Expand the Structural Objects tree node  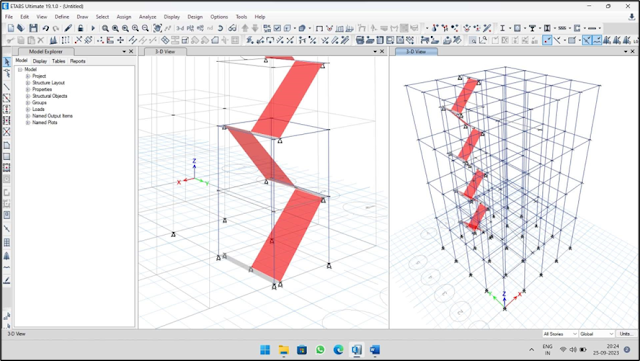coord(28,96)
